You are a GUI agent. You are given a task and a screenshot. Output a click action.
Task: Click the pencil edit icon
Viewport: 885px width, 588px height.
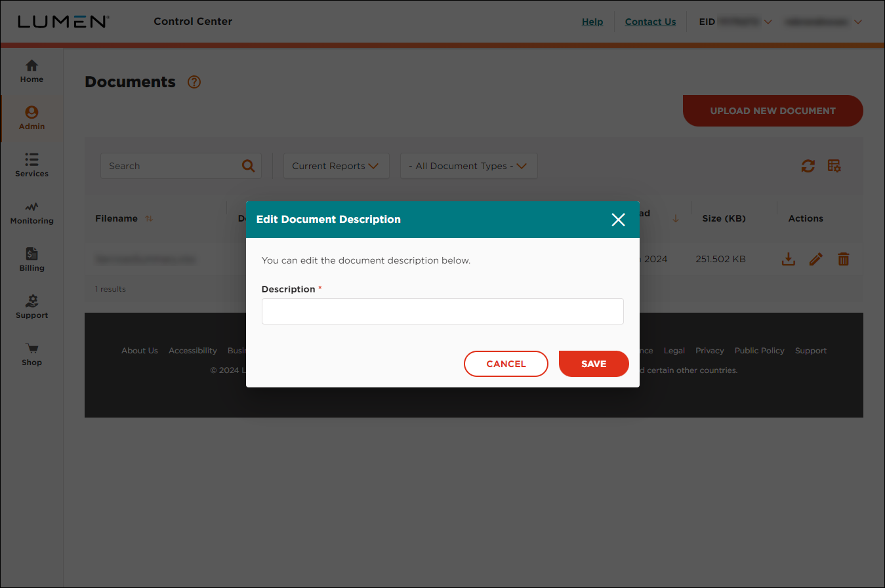(816, 259)
